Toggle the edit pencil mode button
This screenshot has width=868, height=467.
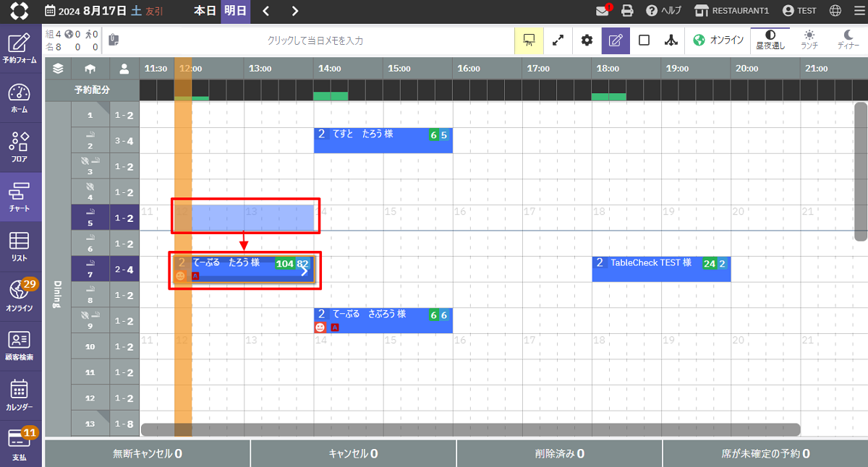pyautogui.click(x=616, y=40)
